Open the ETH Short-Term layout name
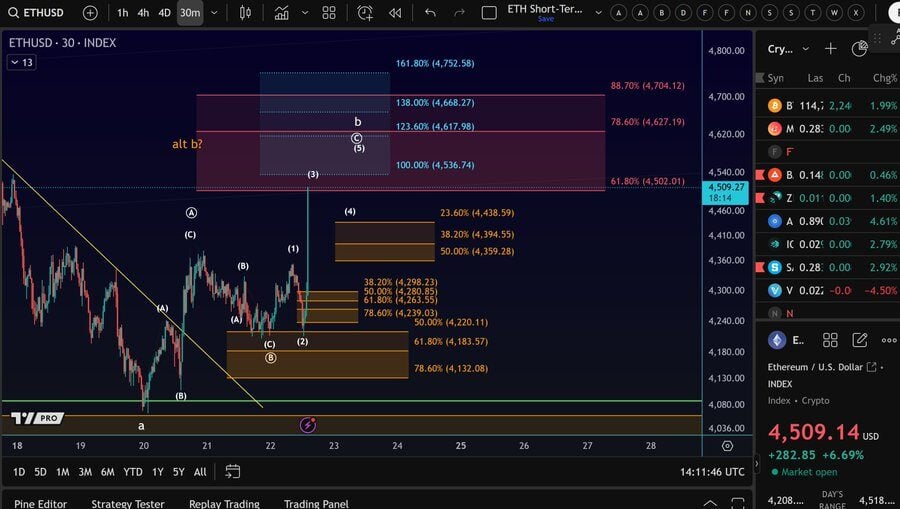900x509 pixels. (545, 9)
